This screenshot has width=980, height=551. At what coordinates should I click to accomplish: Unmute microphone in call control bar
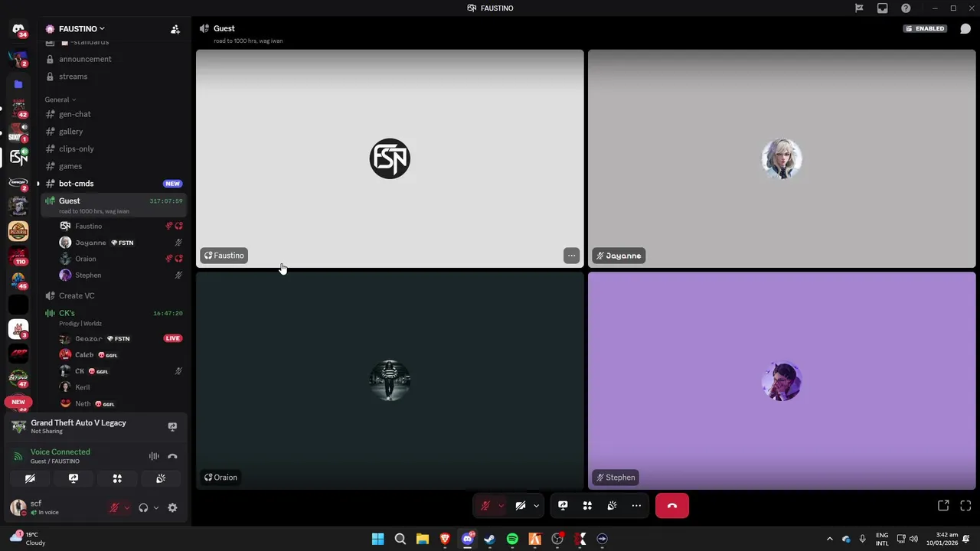click(x=485, y=506)
